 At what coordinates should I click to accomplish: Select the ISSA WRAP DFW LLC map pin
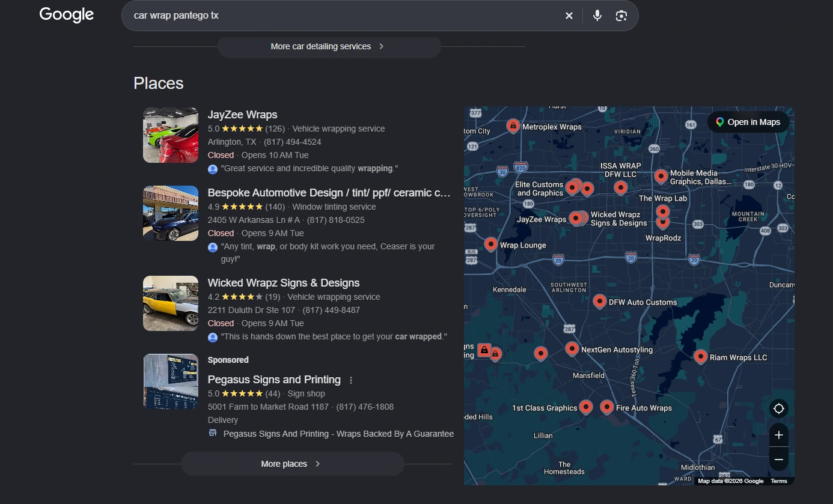(x=621, y=187)
